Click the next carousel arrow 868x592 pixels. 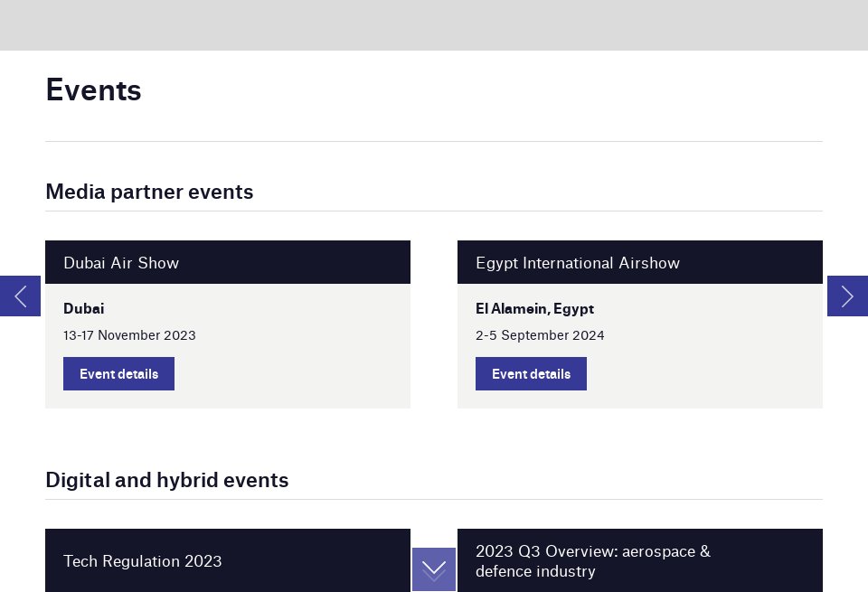(847, 296)
